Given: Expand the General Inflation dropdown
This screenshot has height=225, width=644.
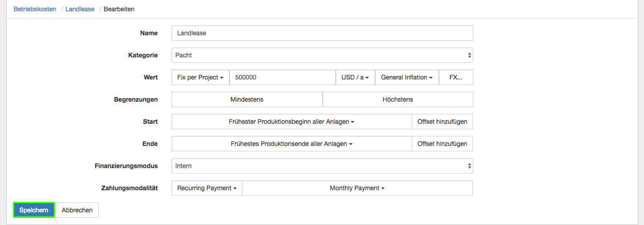Looking at the screenshot, I should [407, 77].
